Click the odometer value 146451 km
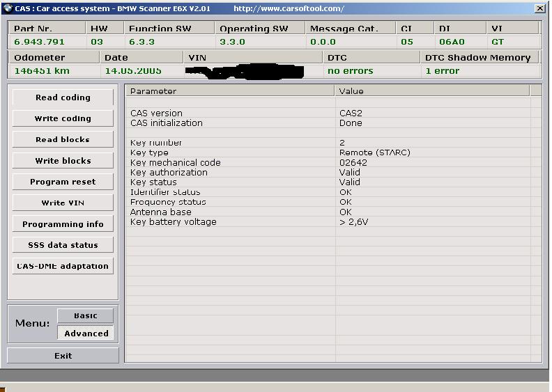 (42, 71)
